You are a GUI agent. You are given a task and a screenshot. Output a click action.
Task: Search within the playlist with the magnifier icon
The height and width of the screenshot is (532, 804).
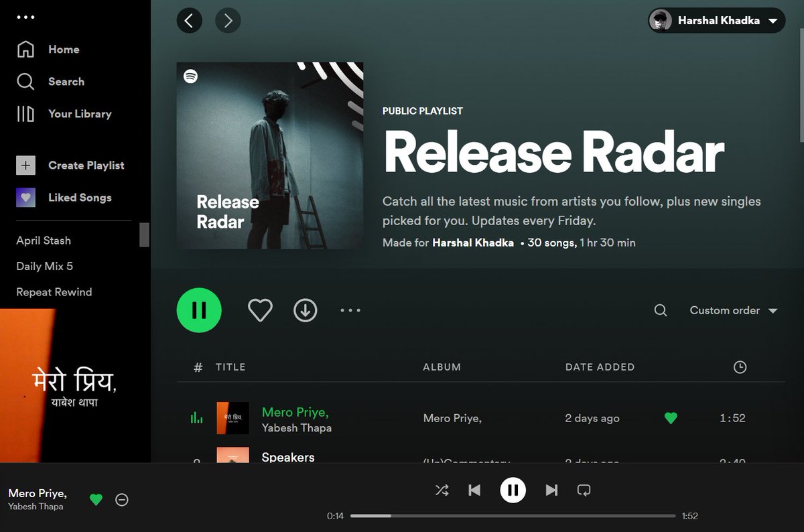tap(661, 310)
